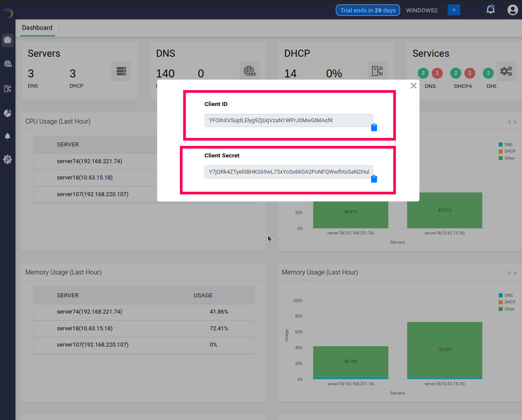This screenshot has width=522, height=420.
Task: Copy the Client Secret to clipboard
Action: pyautogui.click(x=374, y=179)
